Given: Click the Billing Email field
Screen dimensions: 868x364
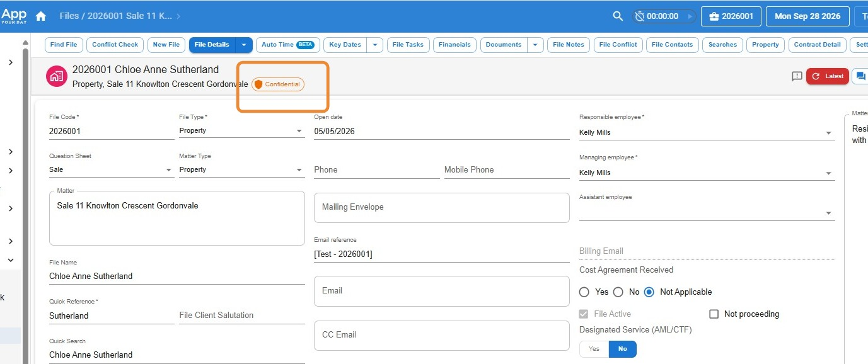Looking at the screenshot, I should click(707, 251).
